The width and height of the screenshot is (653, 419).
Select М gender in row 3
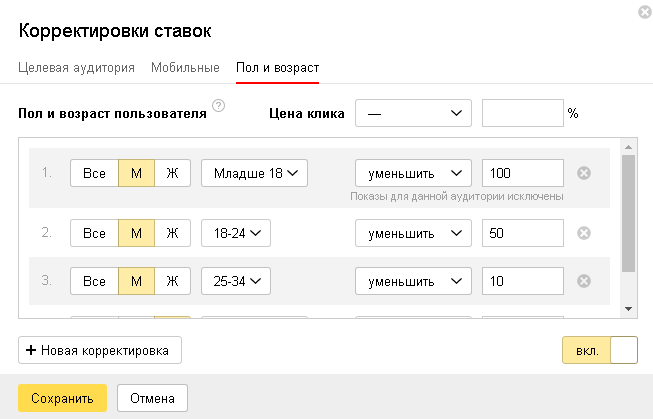click(137, 281)
